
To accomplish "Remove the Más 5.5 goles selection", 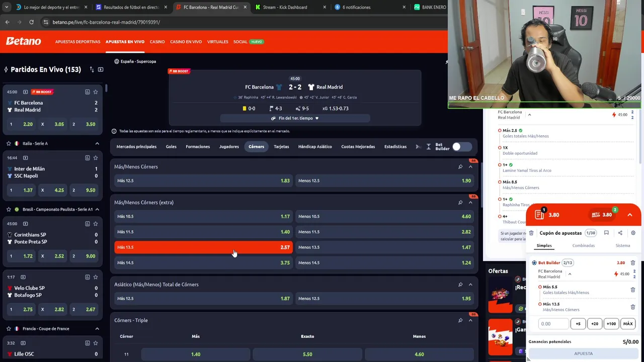I will 633,290.
